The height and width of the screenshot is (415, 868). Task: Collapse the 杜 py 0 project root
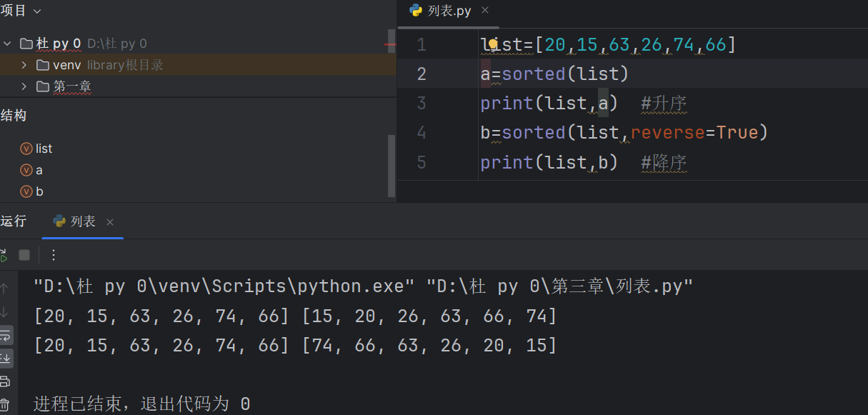7,44
